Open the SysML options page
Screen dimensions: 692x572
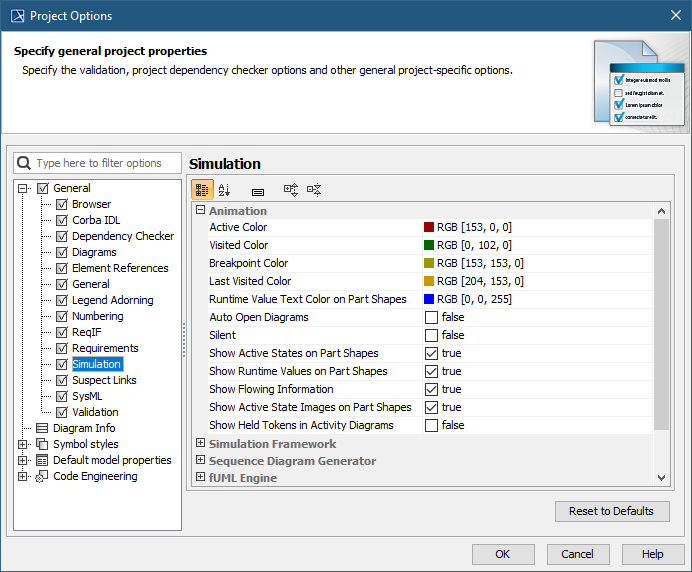tap(88, 396)
